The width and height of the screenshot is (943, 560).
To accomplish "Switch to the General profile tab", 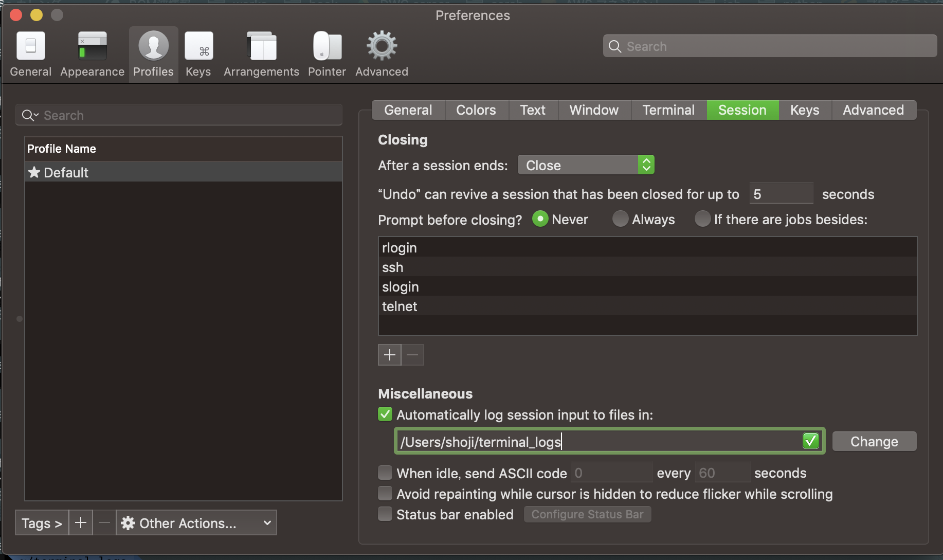I will (408, 110).
